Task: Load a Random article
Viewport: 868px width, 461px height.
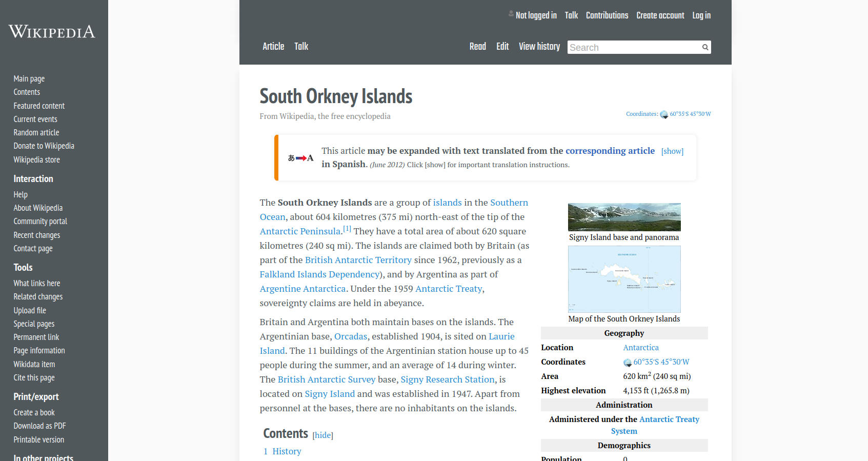Action: click(x=36, y=132)
